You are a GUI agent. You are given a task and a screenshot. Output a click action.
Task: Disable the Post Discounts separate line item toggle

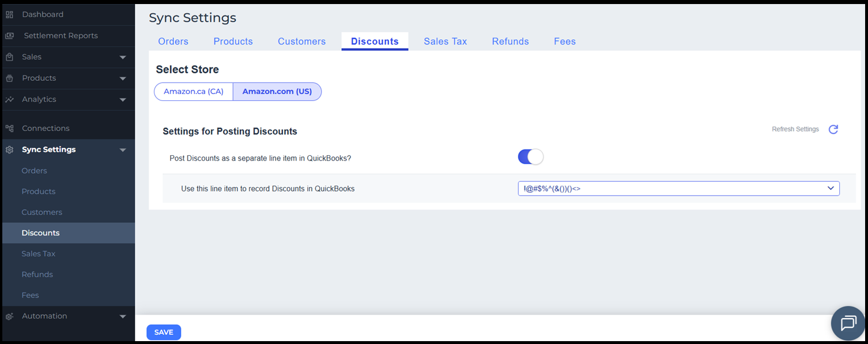pos(530,157)
